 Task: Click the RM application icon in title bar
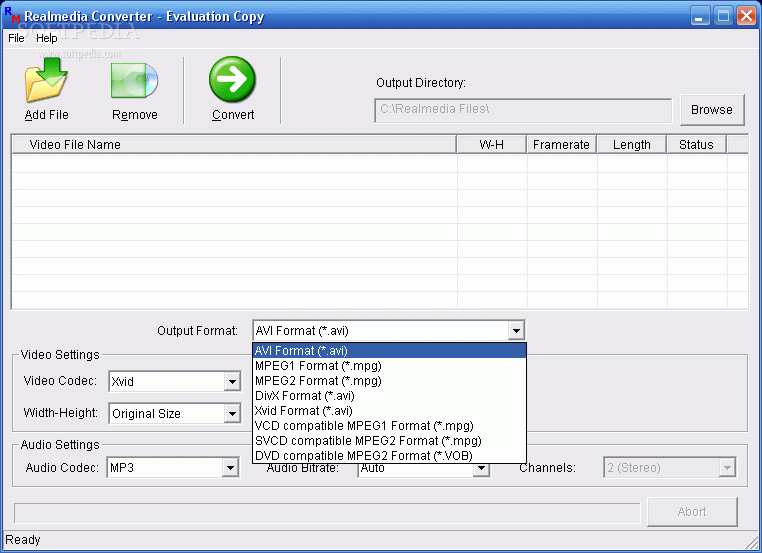tap(12, 16)
